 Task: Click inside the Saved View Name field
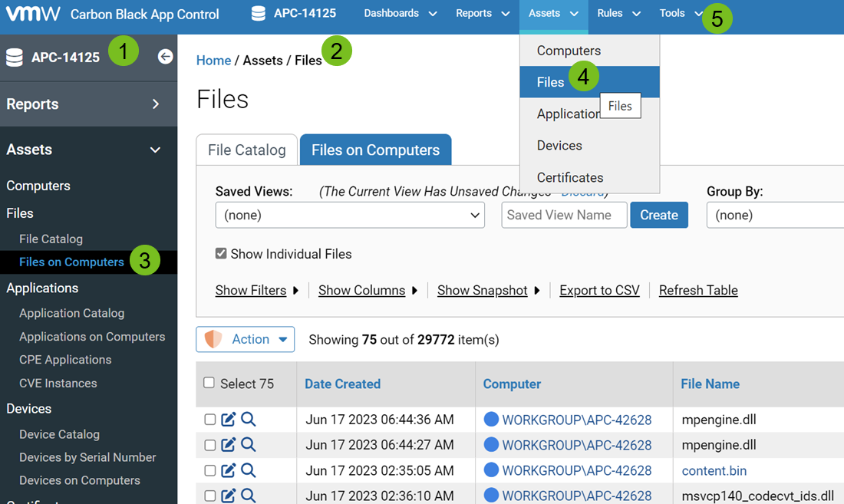[564, 215]
